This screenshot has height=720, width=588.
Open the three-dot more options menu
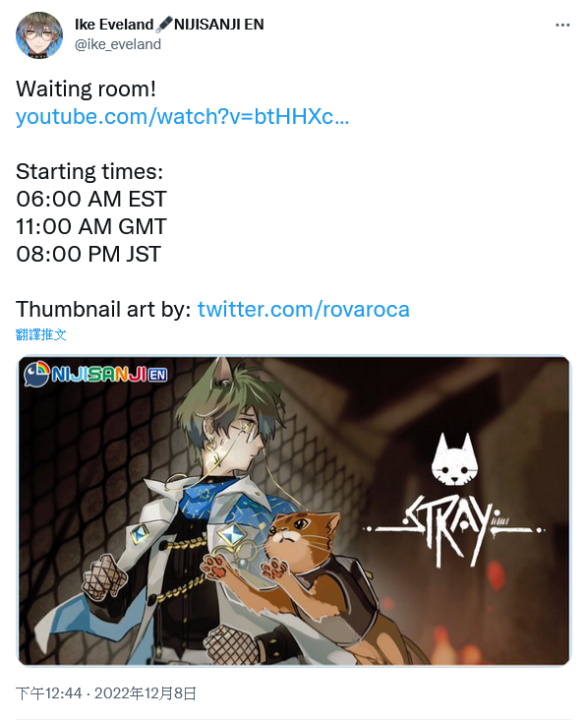pos(562,25)
